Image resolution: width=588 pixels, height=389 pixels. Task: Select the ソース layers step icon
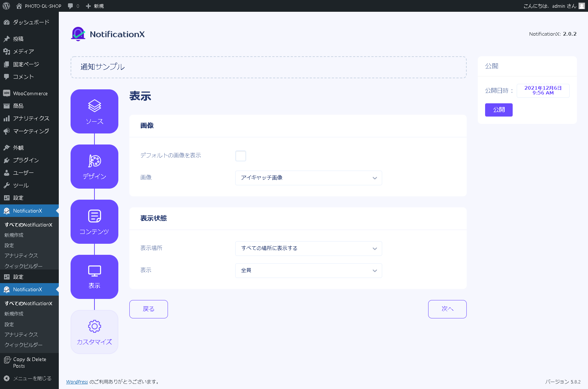pyautogui.click(x=94, y=106)
